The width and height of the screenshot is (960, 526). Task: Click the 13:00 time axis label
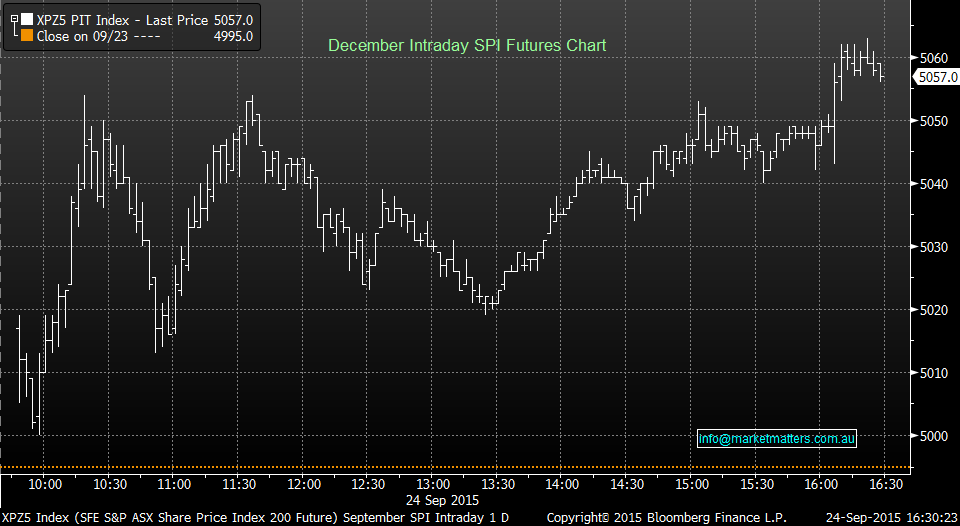click(x=433, y=484)
